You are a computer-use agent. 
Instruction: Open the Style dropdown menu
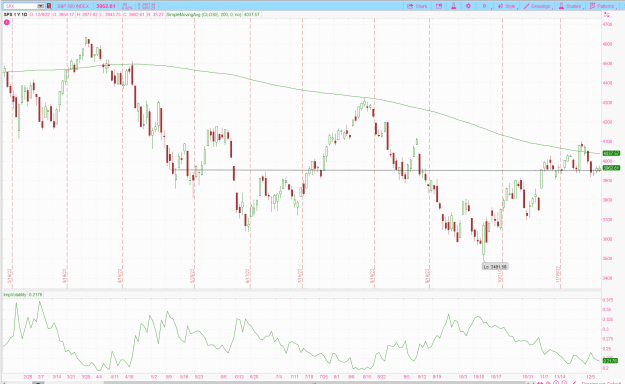tap(507, 6)
